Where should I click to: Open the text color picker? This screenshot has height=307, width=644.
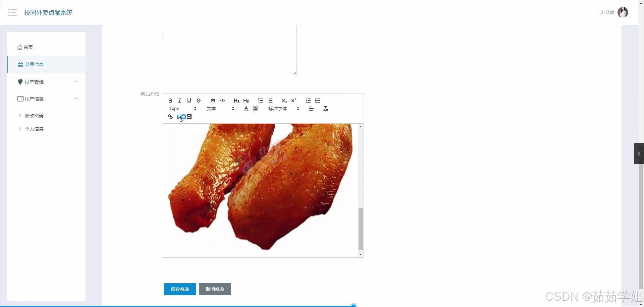pyautogui.click(x=246, y=109)
